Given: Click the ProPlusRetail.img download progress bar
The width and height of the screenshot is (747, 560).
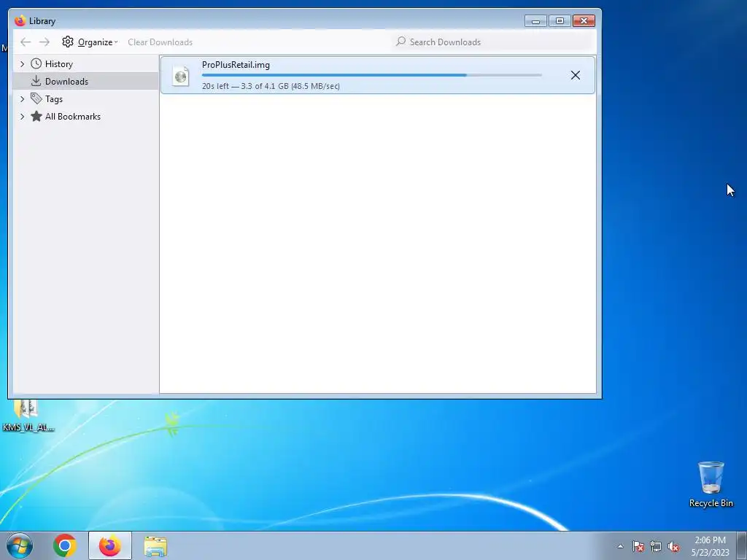Looking at the screenshot, I should (371, 75).
